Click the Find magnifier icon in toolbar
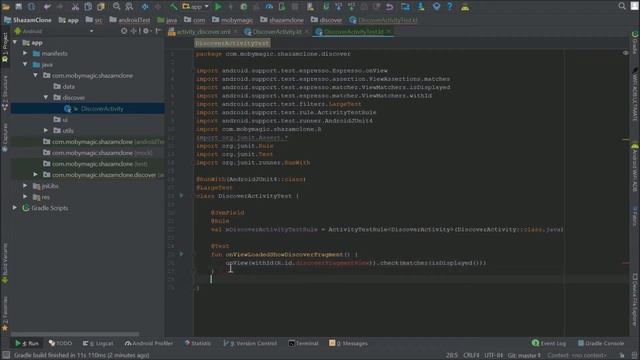640x360 pixels. click(117, 7)
